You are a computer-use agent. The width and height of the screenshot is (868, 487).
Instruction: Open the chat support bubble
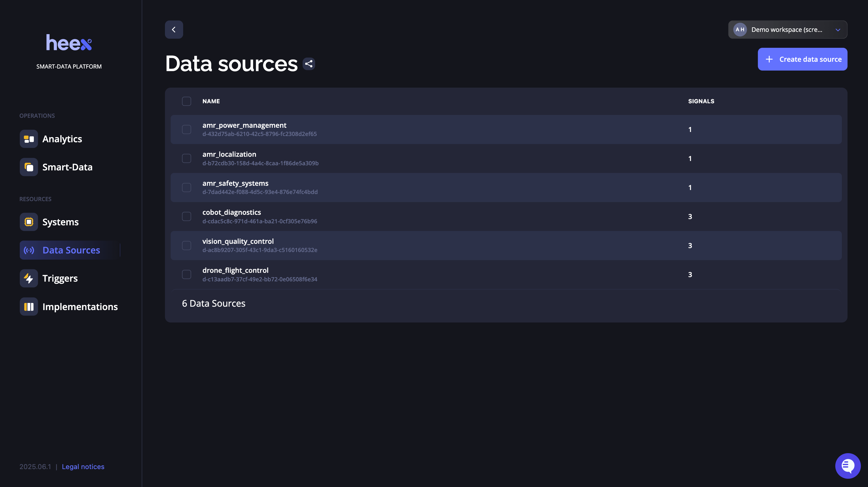point(848,466)
